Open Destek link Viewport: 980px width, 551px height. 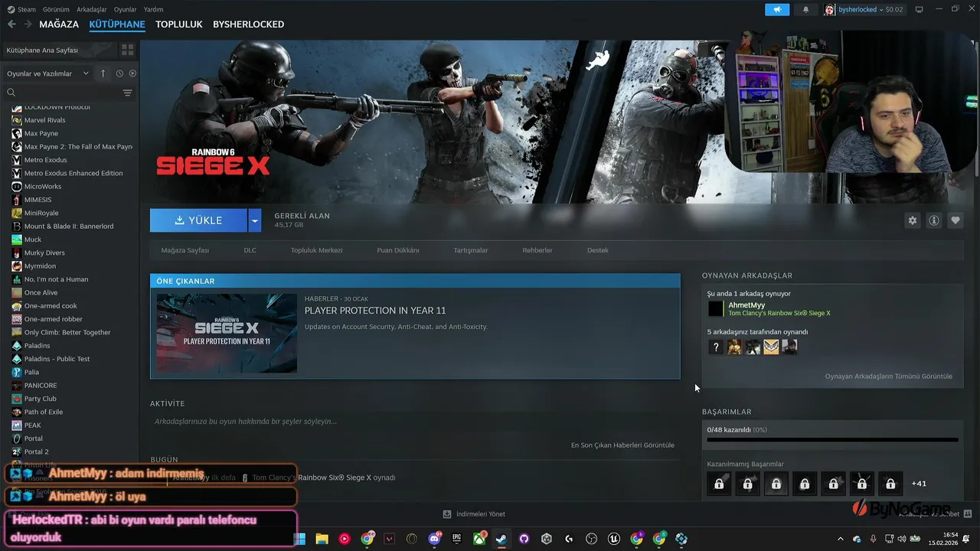598,250
